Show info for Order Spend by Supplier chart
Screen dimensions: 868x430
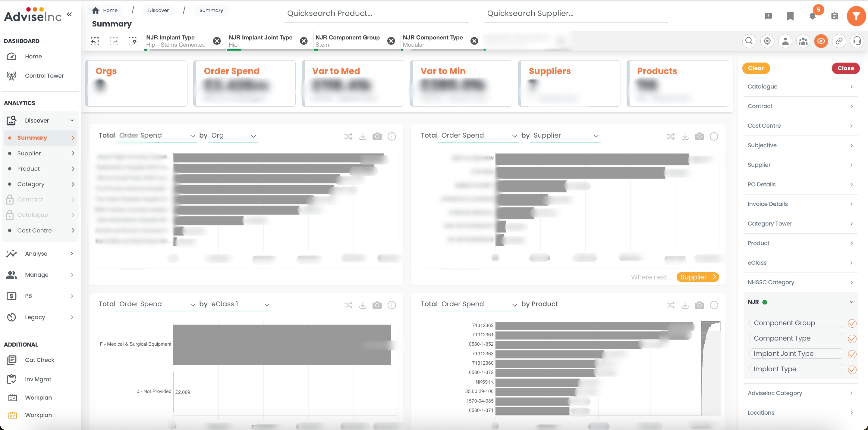coord(714,136)
